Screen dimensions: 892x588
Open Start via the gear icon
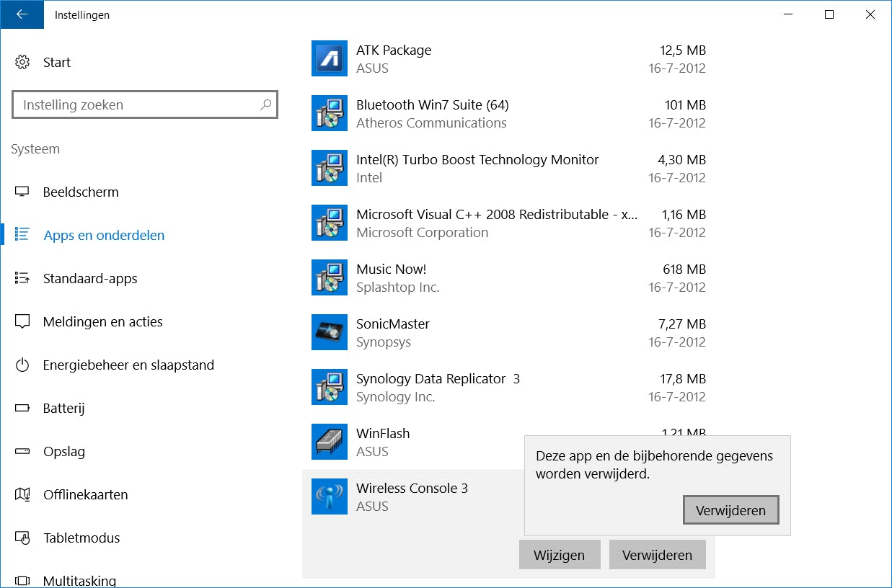pos(22,62)
